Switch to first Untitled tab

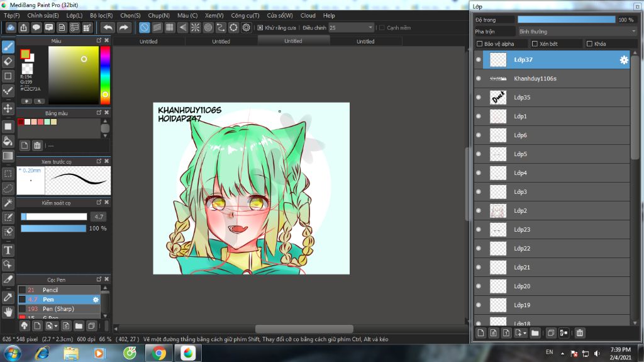click(148, 41)
